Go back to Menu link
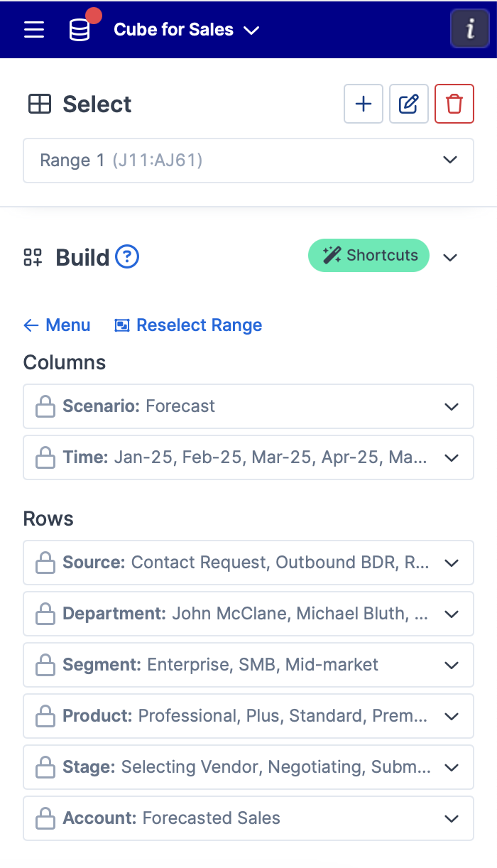This screenshot has width=497, height=868. (57, 325)
